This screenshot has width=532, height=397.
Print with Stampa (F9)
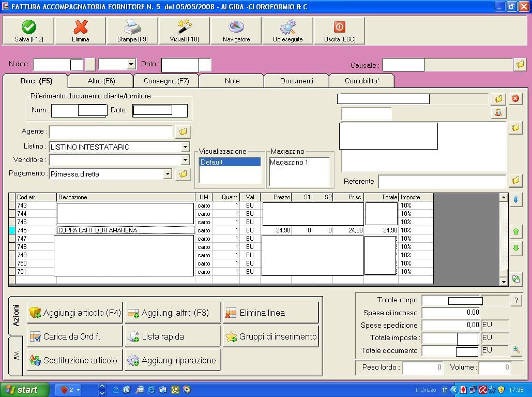(x=132, y=31)
